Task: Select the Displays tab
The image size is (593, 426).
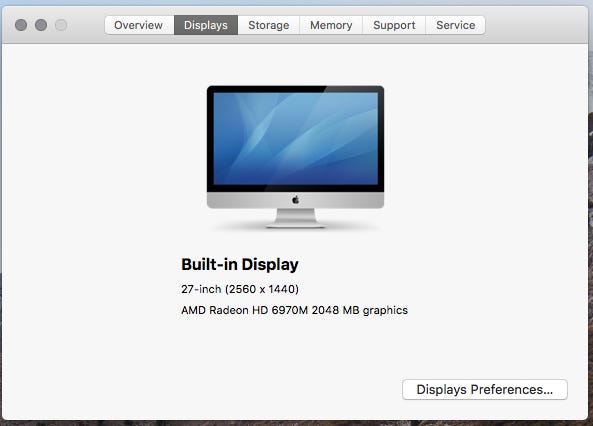Action: [206, 25]
